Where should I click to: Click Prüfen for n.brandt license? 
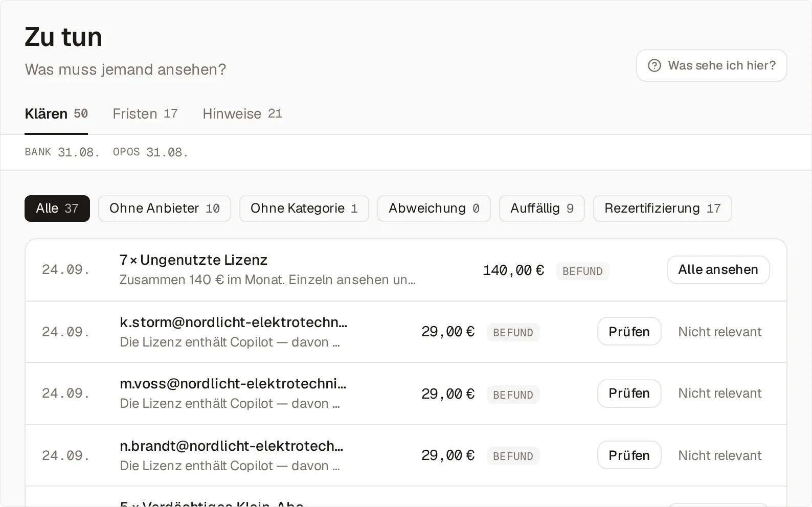tap(629, 455)
